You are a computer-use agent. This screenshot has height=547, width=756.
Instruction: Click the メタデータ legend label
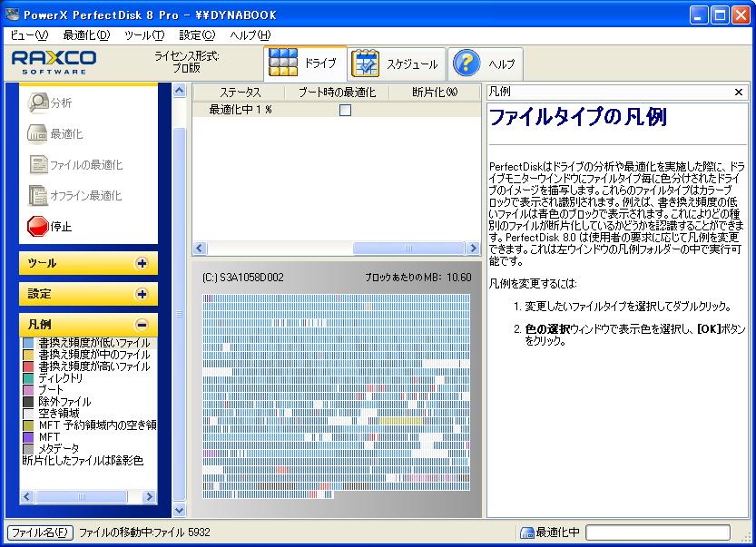click(x=58, y=449)
